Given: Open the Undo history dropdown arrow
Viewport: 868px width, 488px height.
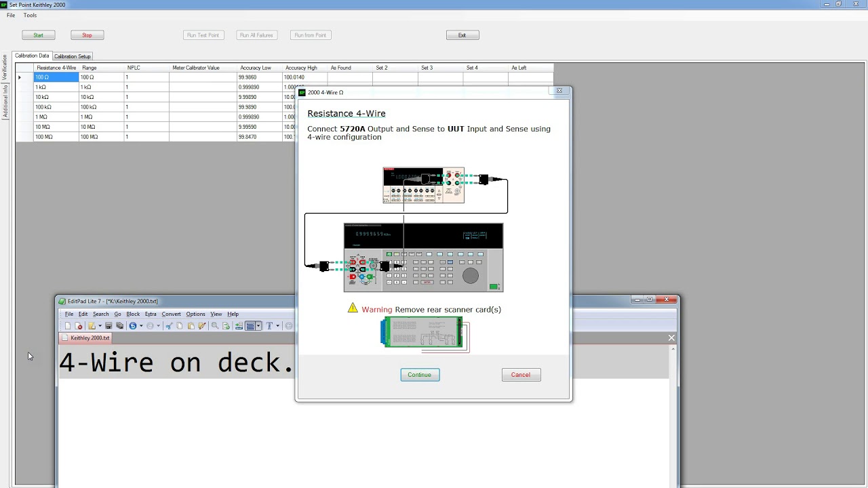Looking at the screenshot, I should [141, 326].
